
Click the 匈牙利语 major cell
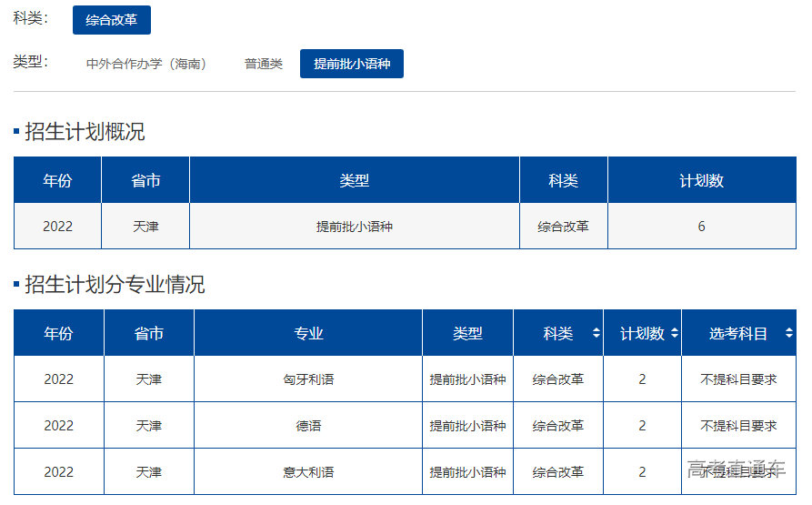pyautogui.click(x=308, y=379)
